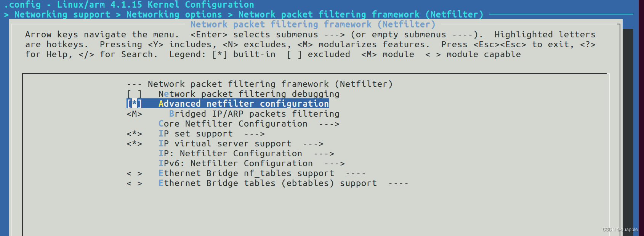The width and height of the screenshot is (644, 236).
Task: Toggle the Network packet filtering debugging checkbox
Action: pos(134,94)
